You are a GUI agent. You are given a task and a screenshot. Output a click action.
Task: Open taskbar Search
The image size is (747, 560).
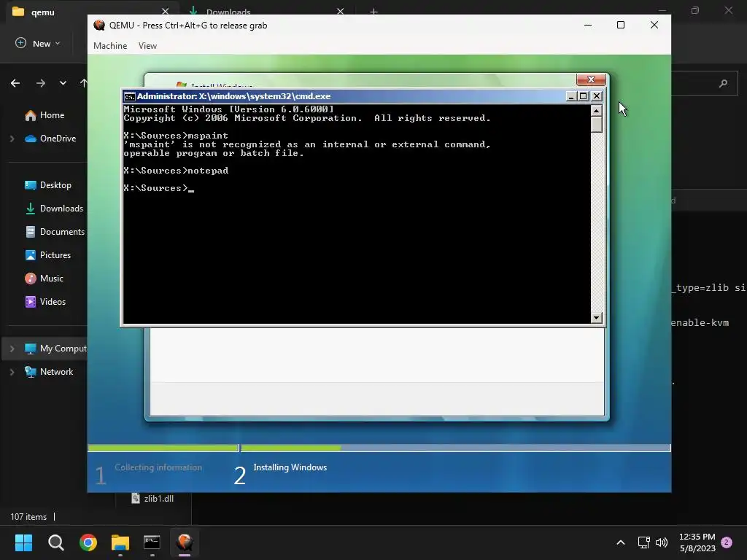click(x=55, y=542)
